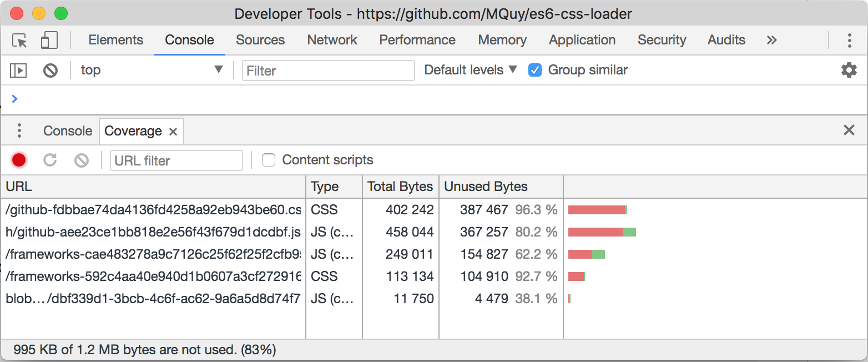Expand the Default levels dropdown
This screenshot has width=868, height=362.
[470, 71]
